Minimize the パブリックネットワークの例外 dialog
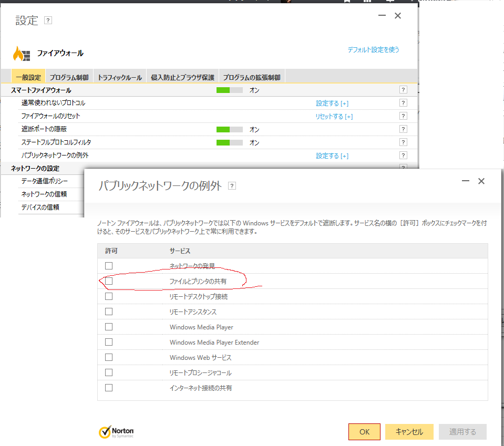This screenshot has height=446, width=504. [x=466, y=181]
